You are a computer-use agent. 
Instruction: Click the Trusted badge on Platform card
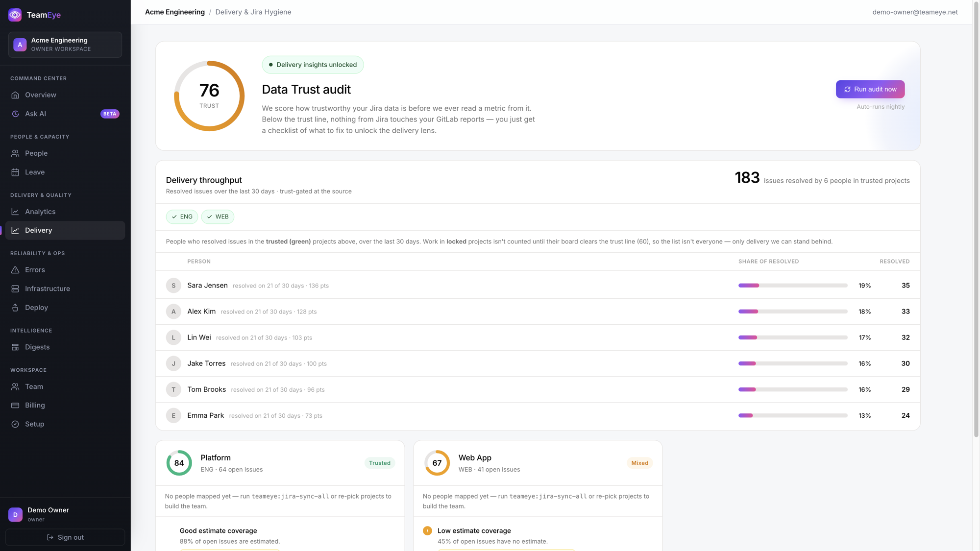click(x=380, y=463)
